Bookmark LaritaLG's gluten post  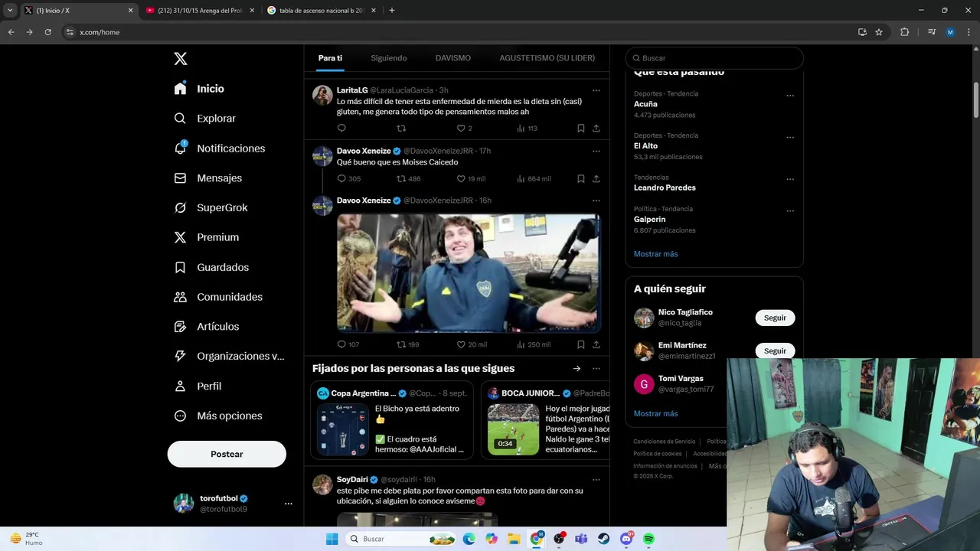[581, 129]
